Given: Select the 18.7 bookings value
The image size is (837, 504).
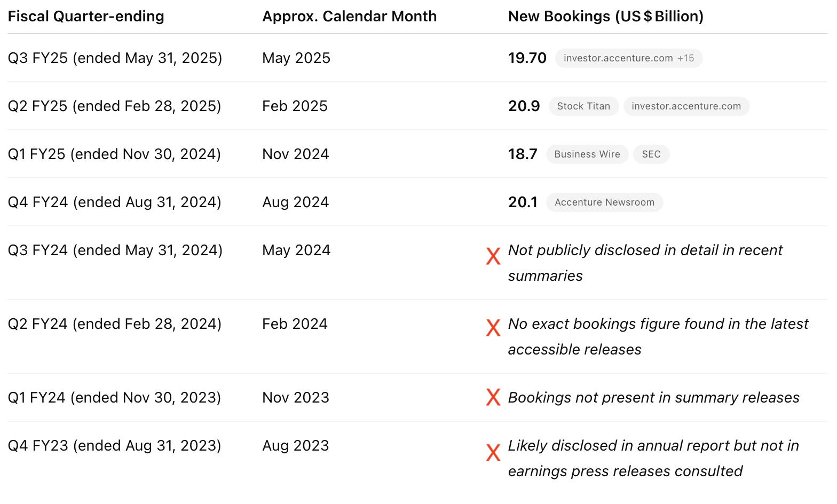Looking at the screenshot, I should (x=523, y=154).
